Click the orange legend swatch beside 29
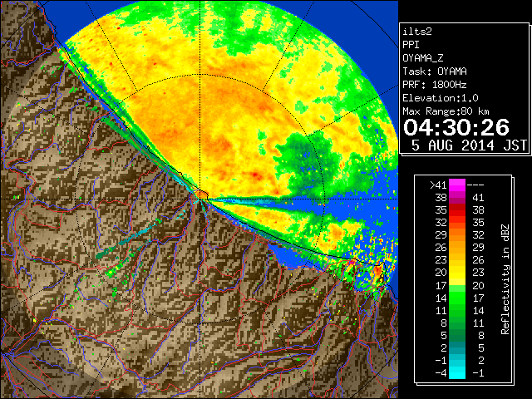Viewport: 532px width, 399px height. (x=457, y=234)
